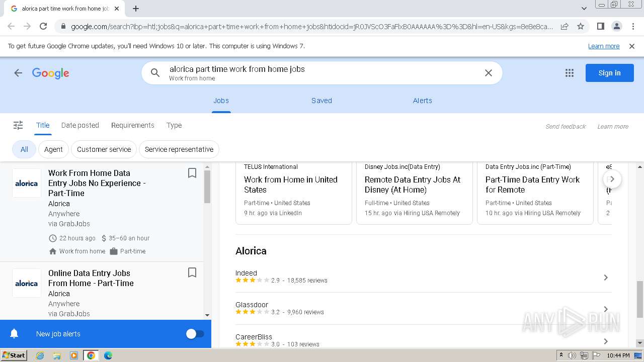Focus the job search input field

(x=322, y=73)
